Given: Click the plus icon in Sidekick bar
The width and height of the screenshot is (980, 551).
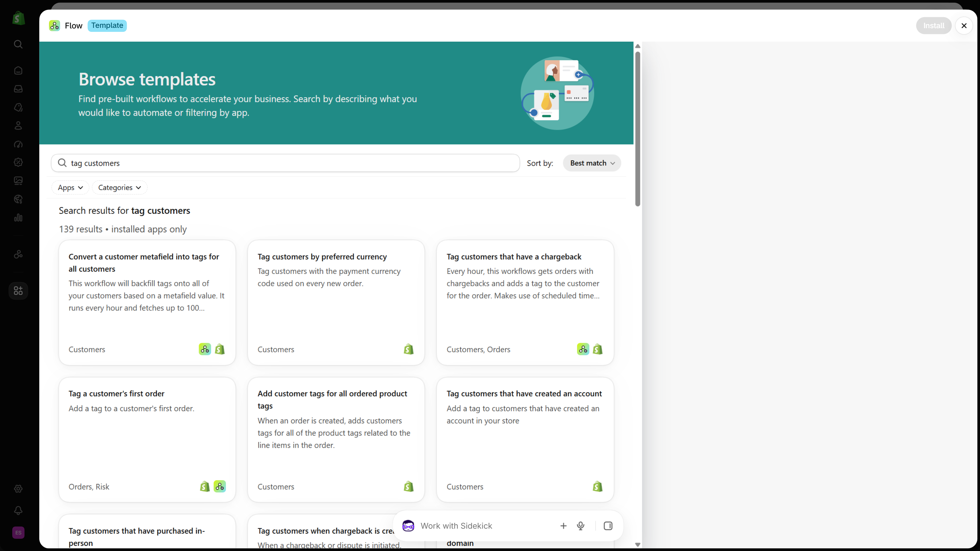Looking at the screenshot, I should click(x=563, y=526).
